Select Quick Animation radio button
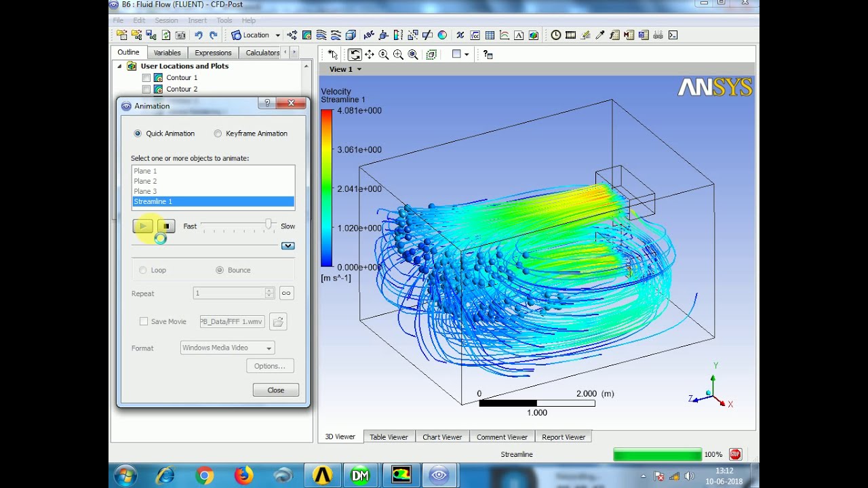Viewport: 868px width, 488px height. (138, 134)
